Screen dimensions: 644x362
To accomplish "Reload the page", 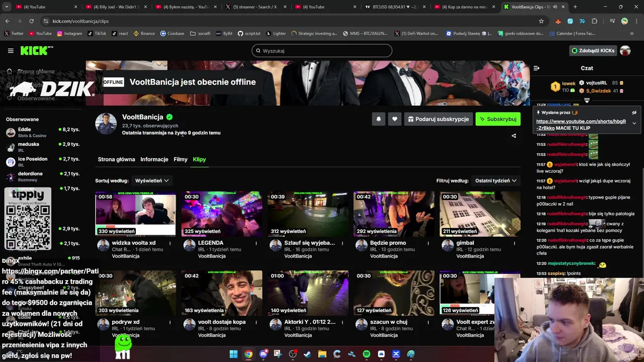I will pos(31,21).
